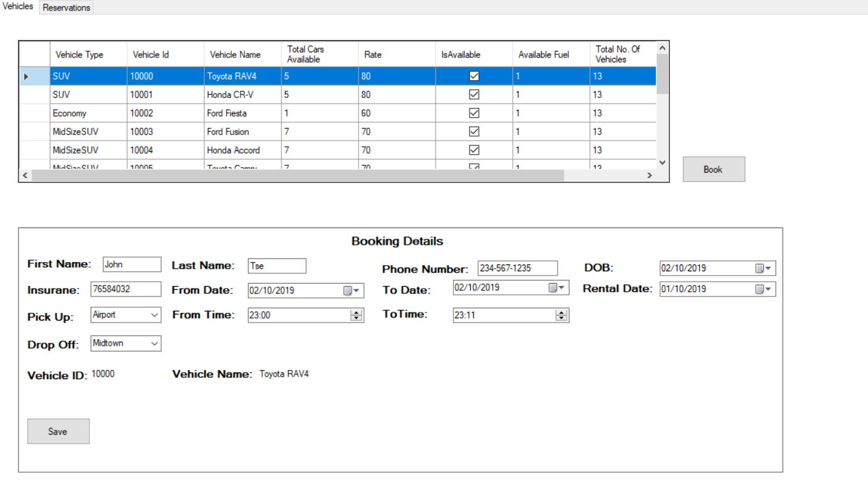Sort by the Available Fuel column header
The height and width of the screenshot is (500, 868).
pyautogui.click(x=551, y=54)
